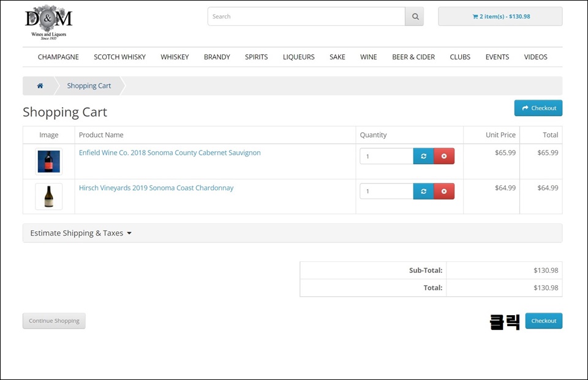This screenshot has width=588, height=380.
Task: Click the D&M Wines and Liquors logo
Action: tap(48, 22)
